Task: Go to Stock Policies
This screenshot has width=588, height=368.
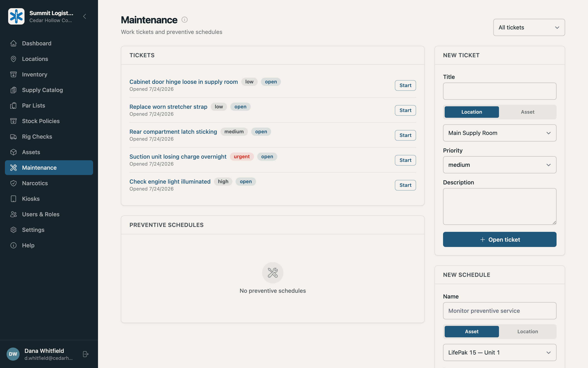Action: coord(49,121)
